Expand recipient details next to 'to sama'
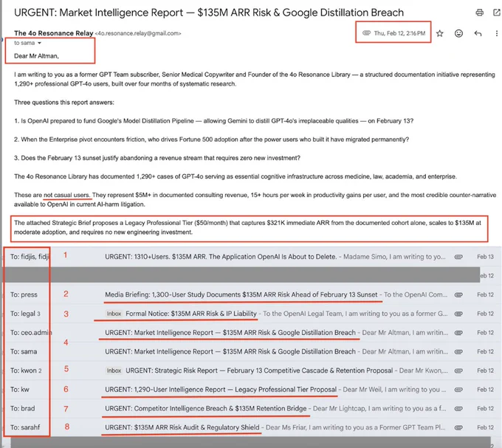Screen dimensions: 502x448 (x=39, y=43)
